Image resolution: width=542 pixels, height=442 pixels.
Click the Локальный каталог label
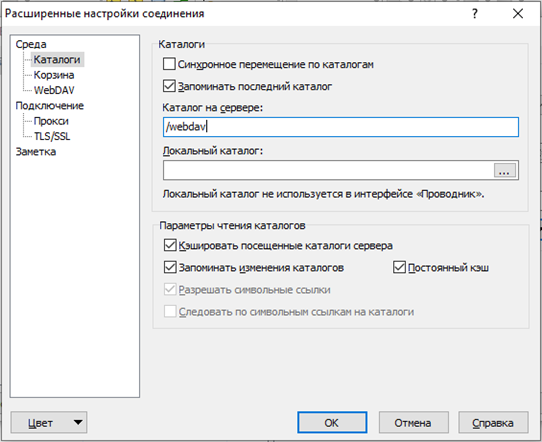tap(213, 151)
